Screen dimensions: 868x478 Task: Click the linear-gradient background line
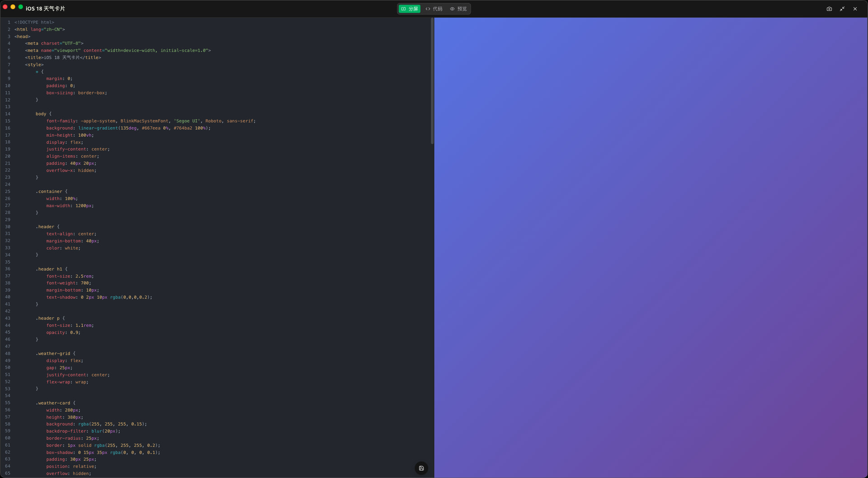coord(128,128)
